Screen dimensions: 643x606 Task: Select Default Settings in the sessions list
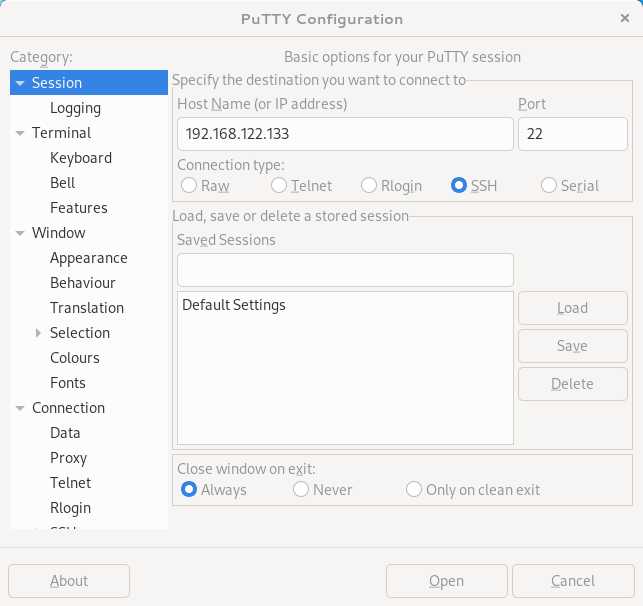point(345,305)
